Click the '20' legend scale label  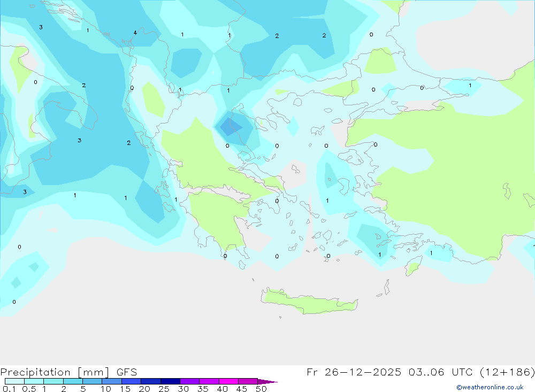click(x=144, y=389)
